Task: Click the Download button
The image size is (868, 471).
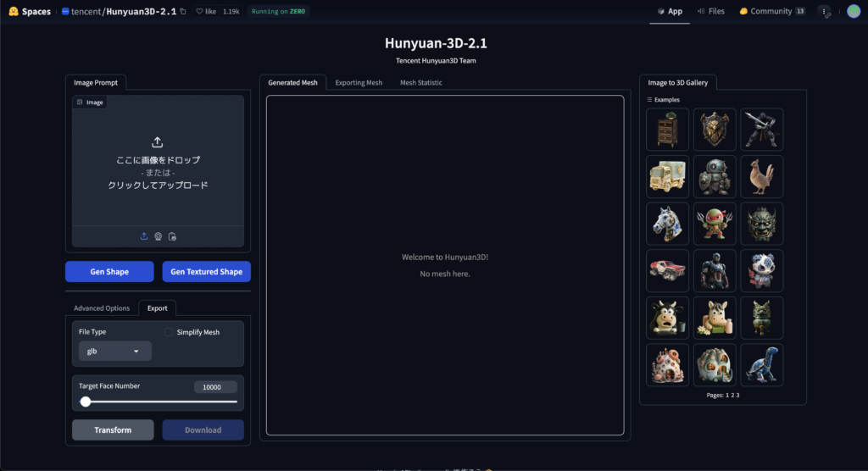Action: point(203,430)
